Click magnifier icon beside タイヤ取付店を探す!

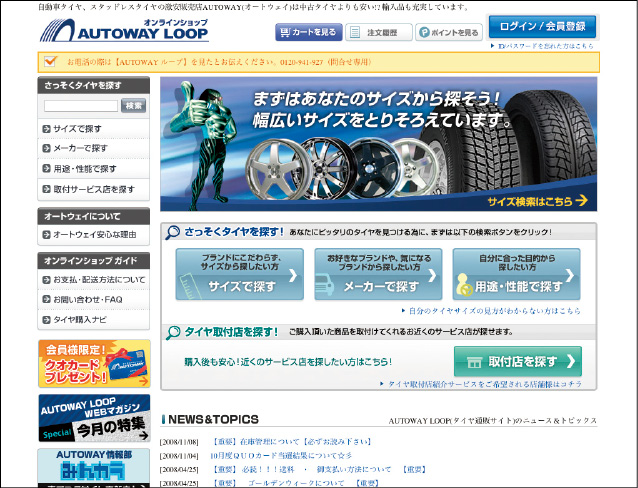coord(173,333)
